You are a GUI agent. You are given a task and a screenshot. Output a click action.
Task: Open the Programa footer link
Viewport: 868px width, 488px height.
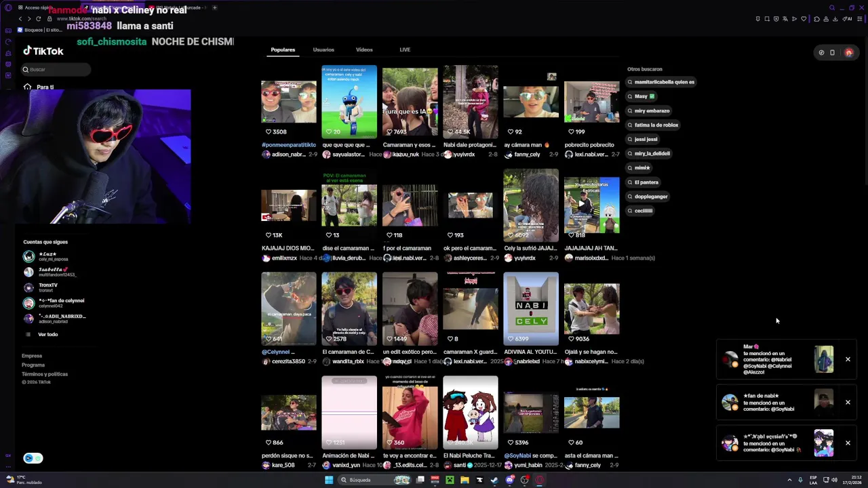point(33,365)
